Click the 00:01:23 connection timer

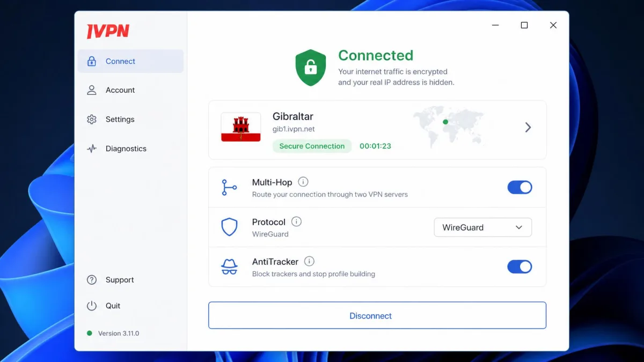click(375, 146)
